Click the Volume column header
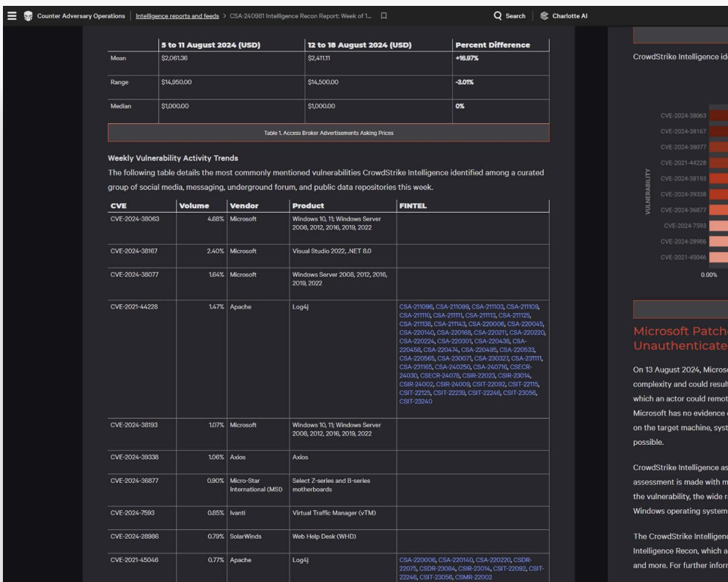 (195, 206)
